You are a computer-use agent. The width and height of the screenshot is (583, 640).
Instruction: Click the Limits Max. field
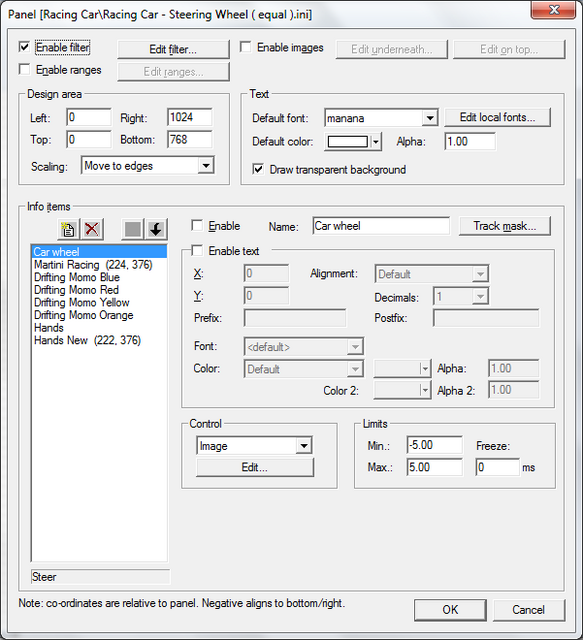click(435, 467)
